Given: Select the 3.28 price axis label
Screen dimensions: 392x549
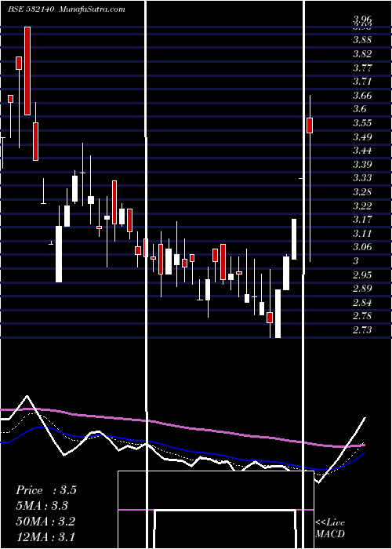Looking at the screenshot, I should 362,192.
